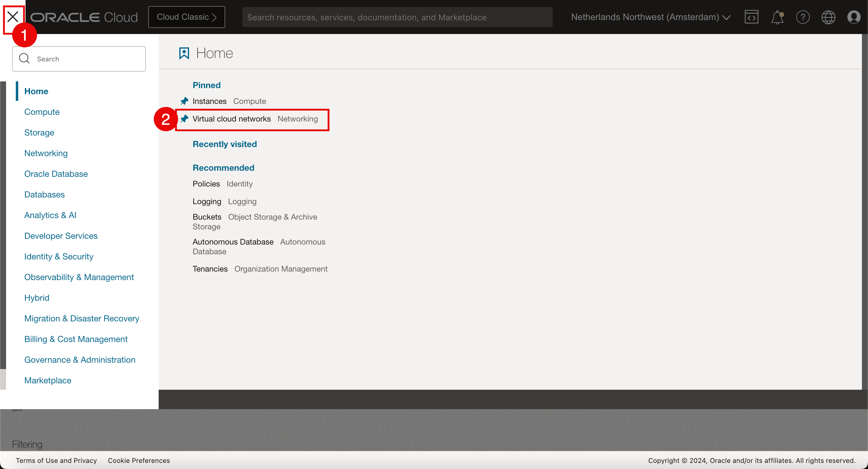The width and height of the screenshot is (868, 469).
Task: Open the user profile avatar icon
Action: pos(853,17)
